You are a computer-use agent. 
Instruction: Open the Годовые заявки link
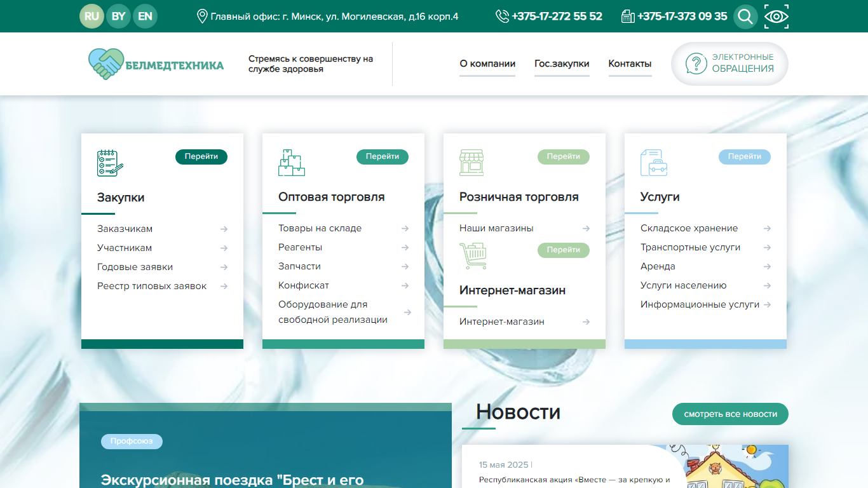135,267
